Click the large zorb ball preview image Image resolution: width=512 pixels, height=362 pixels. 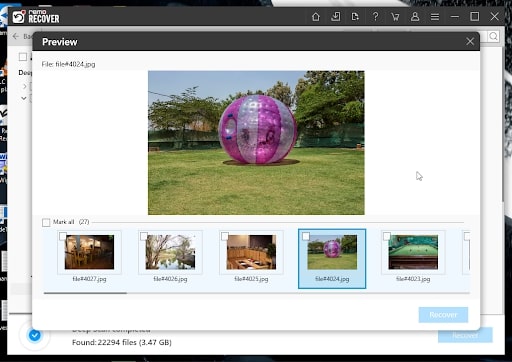[256, 143]
